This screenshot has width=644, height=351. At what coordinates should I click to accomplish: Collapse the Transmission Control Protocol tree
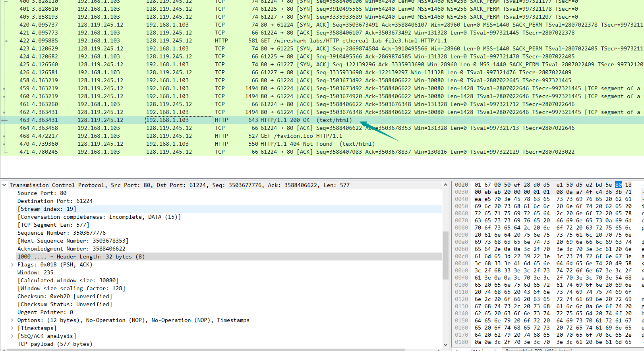coord(4,185)
